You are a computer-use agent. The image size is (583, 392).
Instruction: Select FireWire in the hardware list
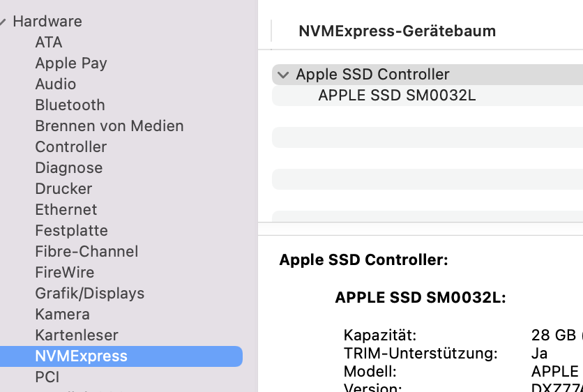(x=65, y=273)
